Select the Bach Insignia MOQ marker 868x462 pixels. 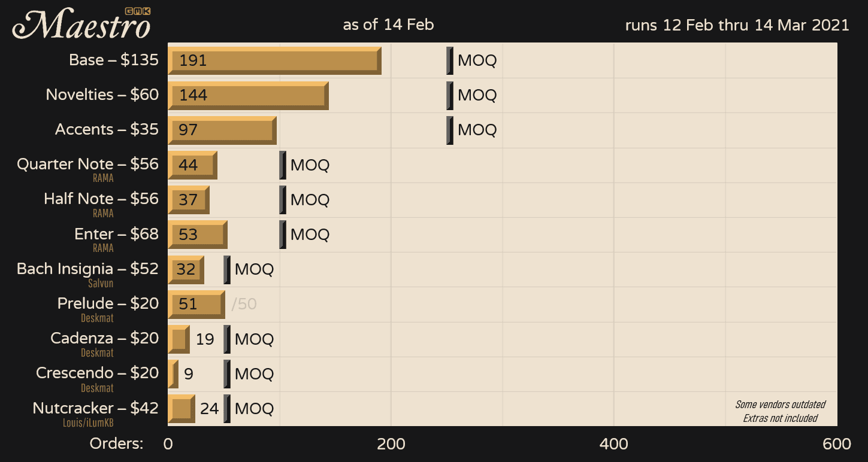coord(227,269)
